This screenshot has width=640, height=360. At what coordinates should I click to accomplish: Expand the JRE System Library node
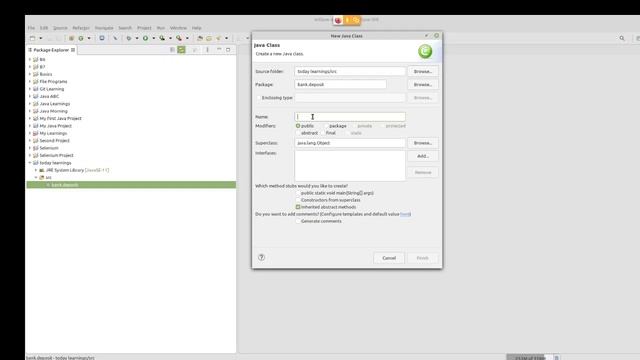36,170
